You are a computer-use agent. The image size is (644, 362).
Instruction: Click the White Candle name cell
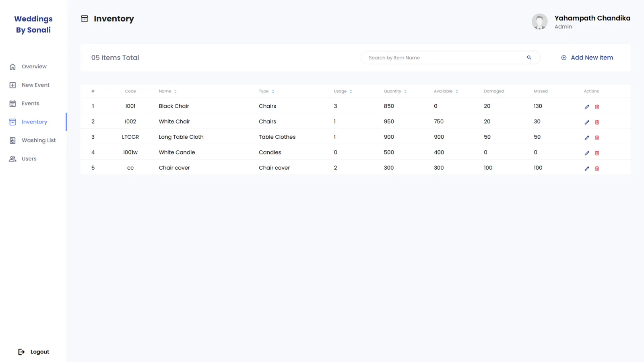coord(177,152)
